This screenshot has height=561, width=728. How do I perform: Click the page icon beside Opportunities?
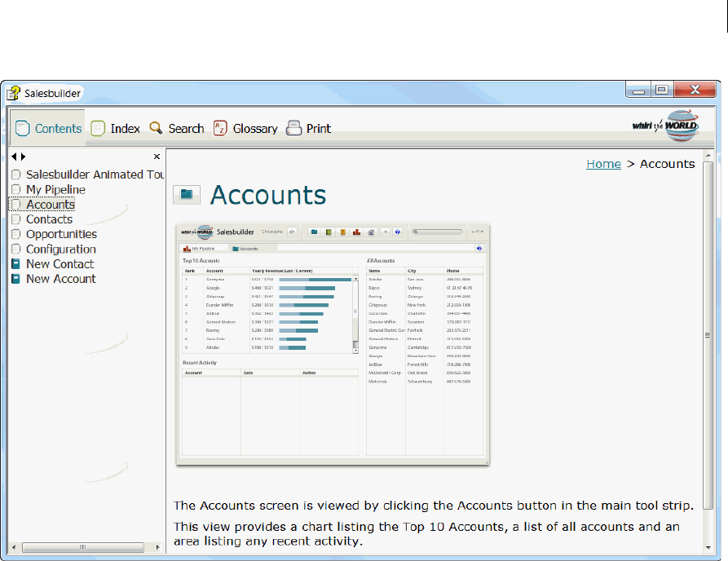point(15,234)
